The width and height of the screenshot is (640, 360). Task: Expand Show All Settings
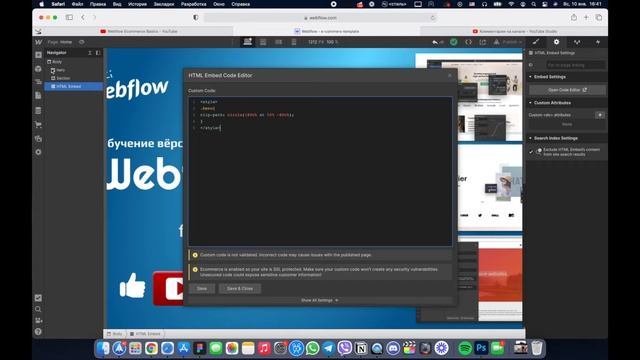pos(320,300)
